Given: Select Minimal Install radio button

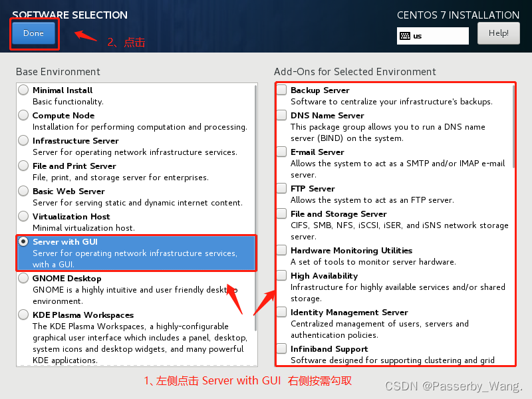Looking at the screenshot, I should click(23, 90).
